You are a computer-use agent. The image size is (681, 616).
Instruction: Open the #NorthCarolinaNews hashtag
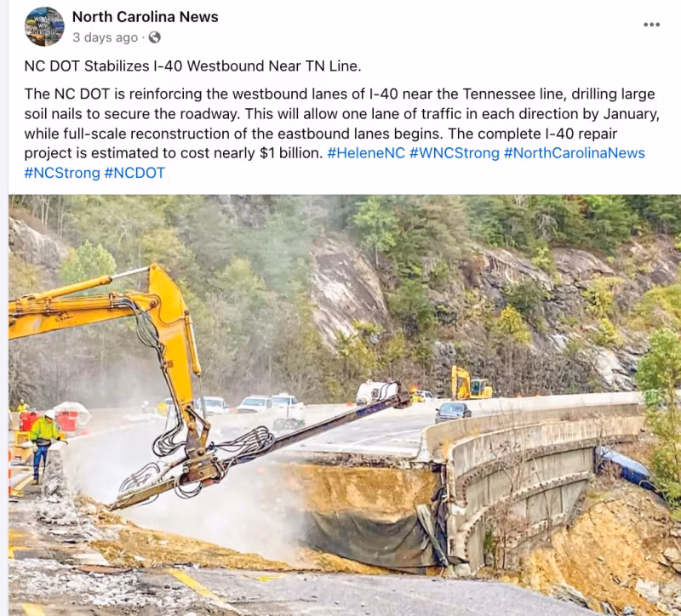574,153
